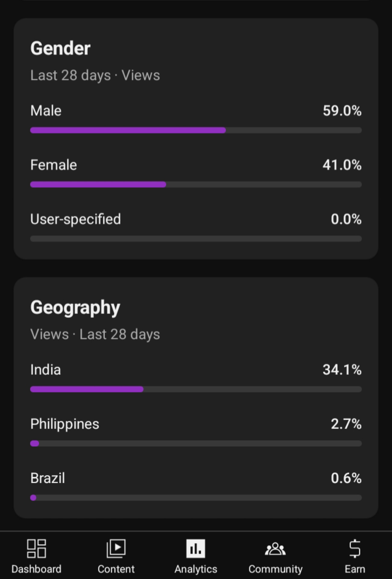
Task: Tap the Content video library icon
Action: 116,549
